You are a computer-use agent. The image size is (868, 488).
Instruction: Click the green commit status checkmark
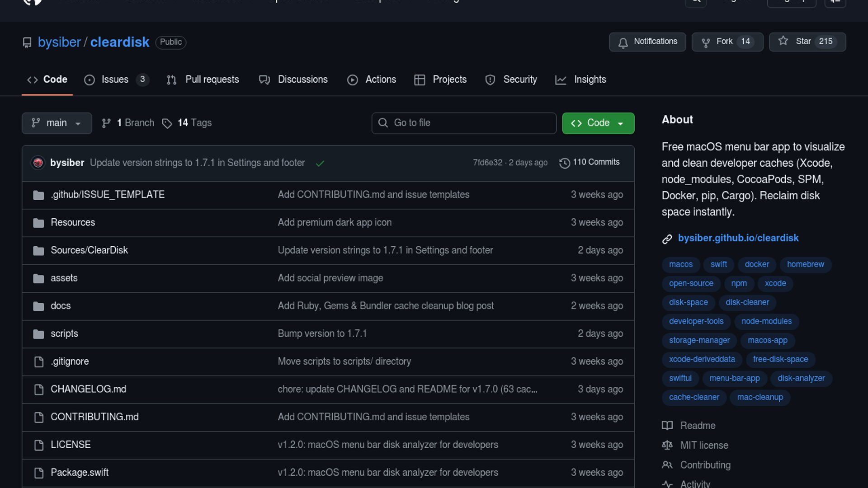click(320, 163)
